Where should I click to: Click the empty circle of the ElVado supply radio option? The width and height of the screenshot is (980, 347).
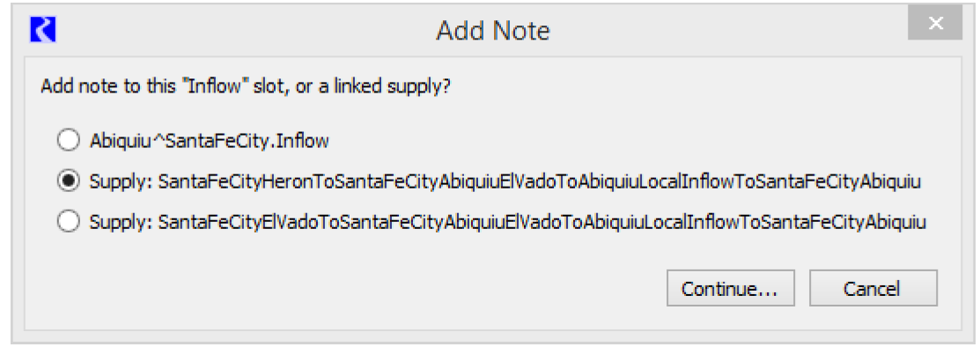68,221
